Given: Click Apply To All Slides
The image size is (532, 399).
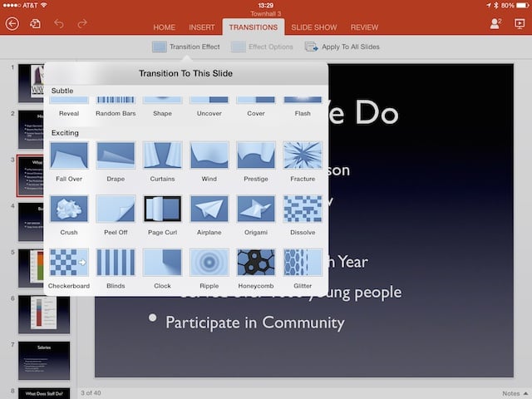Looking at the screenshot, I should [x=342, y=47].
